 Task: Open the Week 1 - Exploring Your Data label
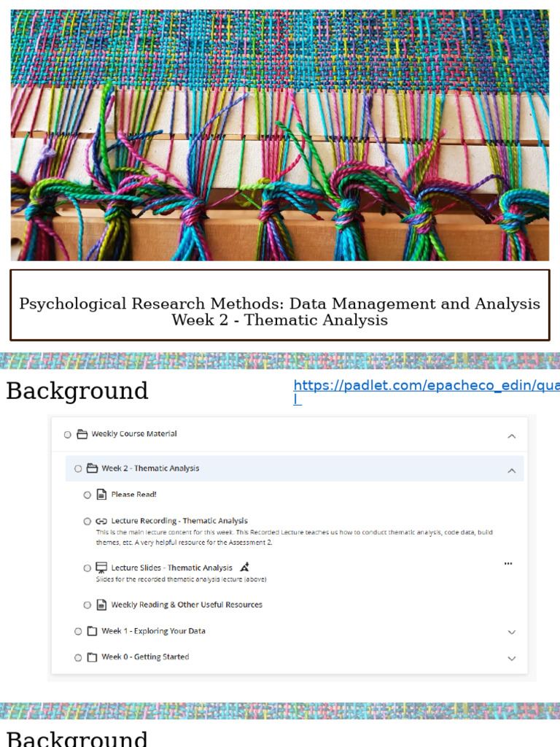153,631
